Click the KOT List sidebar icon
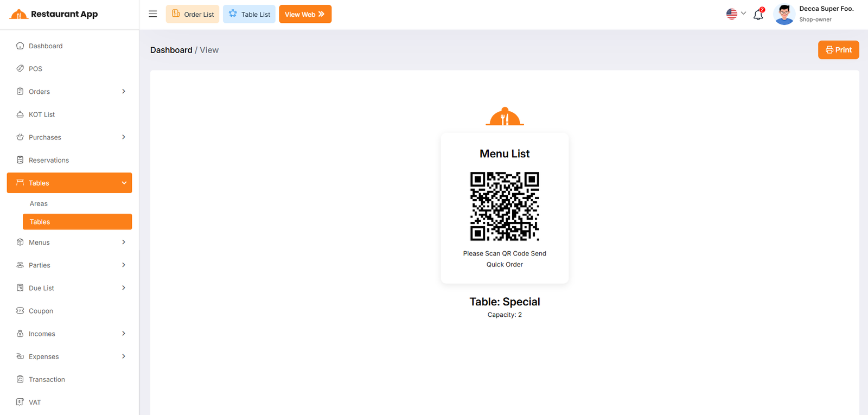Image resolution: width=868 pixels, height=415 pixels. [x=20, y=114]
